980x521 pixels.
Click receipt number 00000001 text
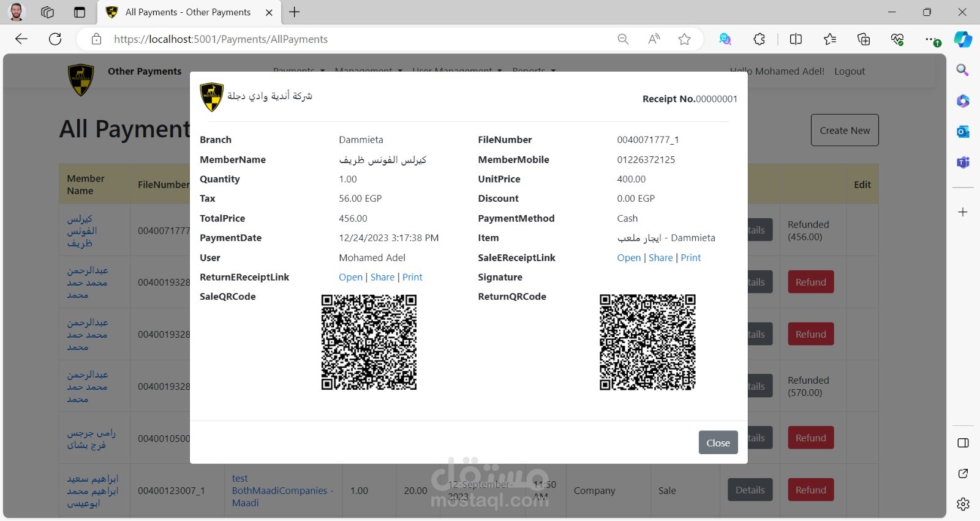717,99
